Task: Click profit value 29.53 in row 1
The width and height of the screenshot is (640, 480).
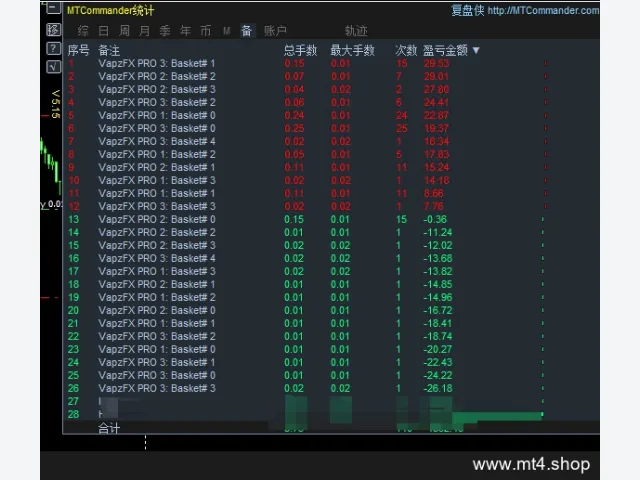Action: (436, 63)
